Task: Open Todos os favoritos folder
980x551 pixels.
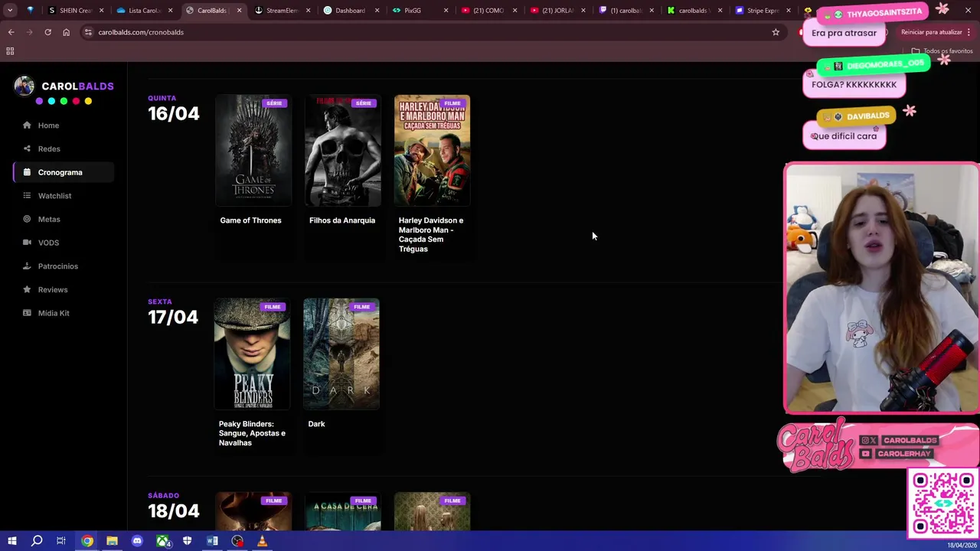Action: 942,51
